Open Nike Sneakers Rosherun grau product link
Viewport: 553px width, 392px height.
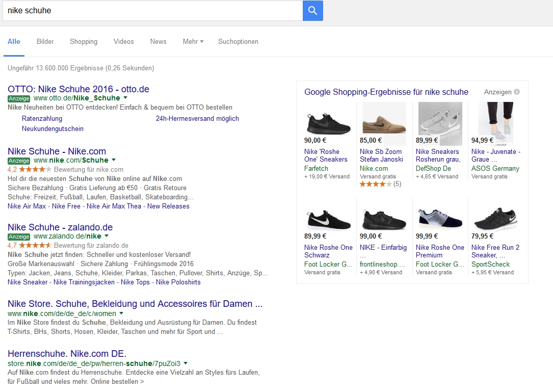tap(438, 155)
